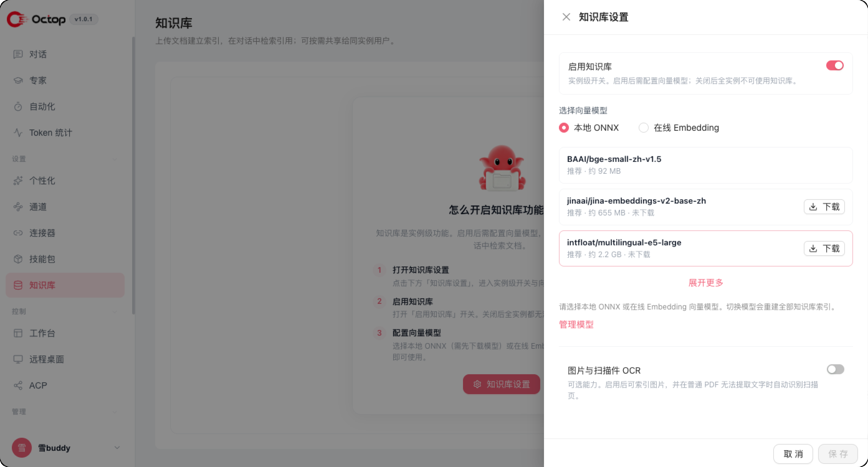Open 通道 channel icon in sidebar
868x467 pixels.
[18, 207]
